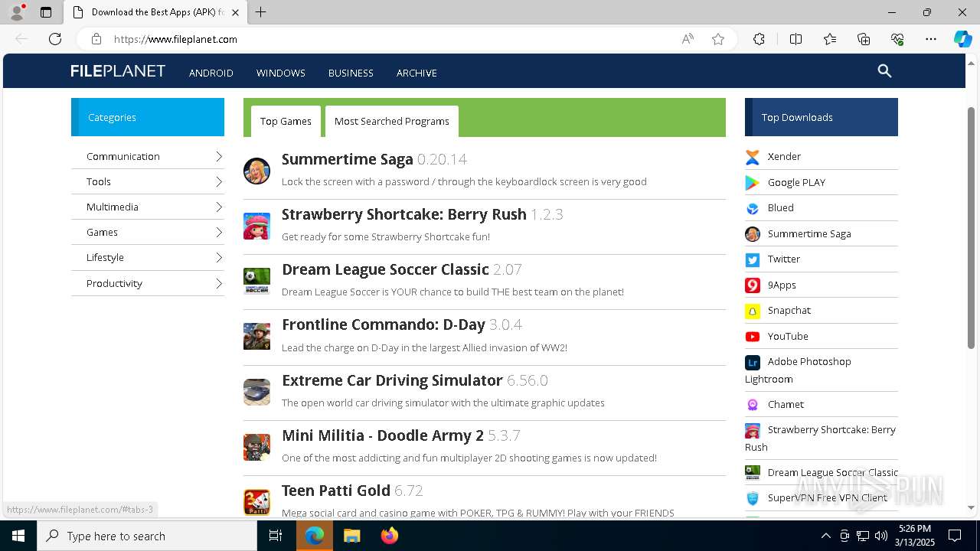Open the Task View button on taskbar
980x551 pixels.
276,536
